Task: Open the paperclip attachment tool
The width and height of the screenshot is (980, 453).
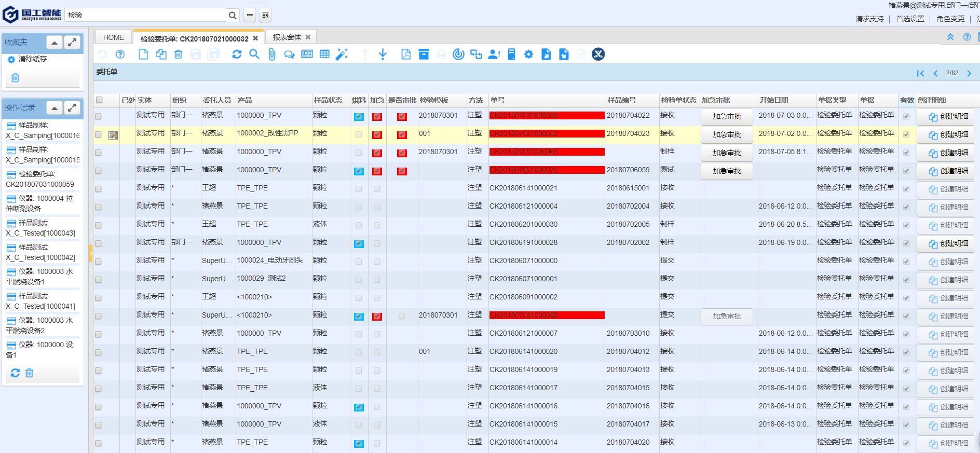Action: (271, 54)
